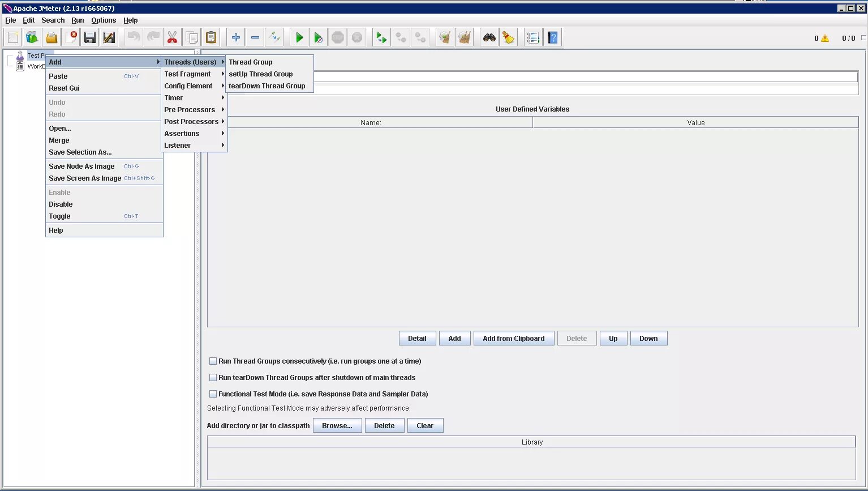
Task: Expand all nodes with plus icon
Action: 235,38
